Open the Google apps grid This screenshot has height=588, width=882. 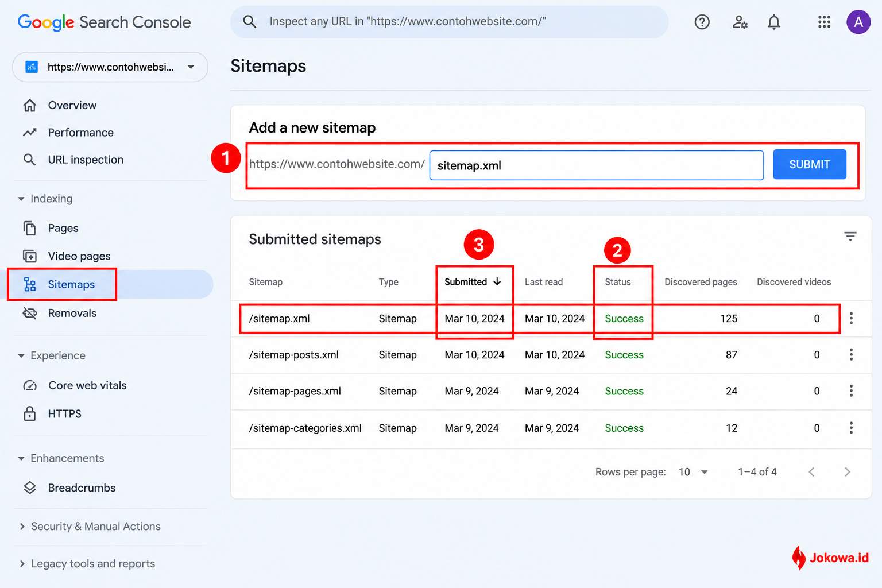(x=824, y=22)
